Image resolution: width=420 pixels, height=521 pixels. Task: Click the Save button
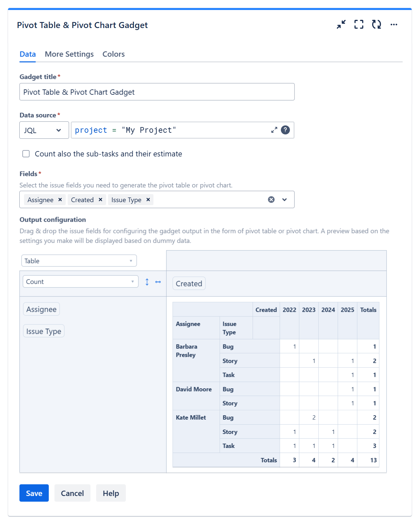[34, 493]
